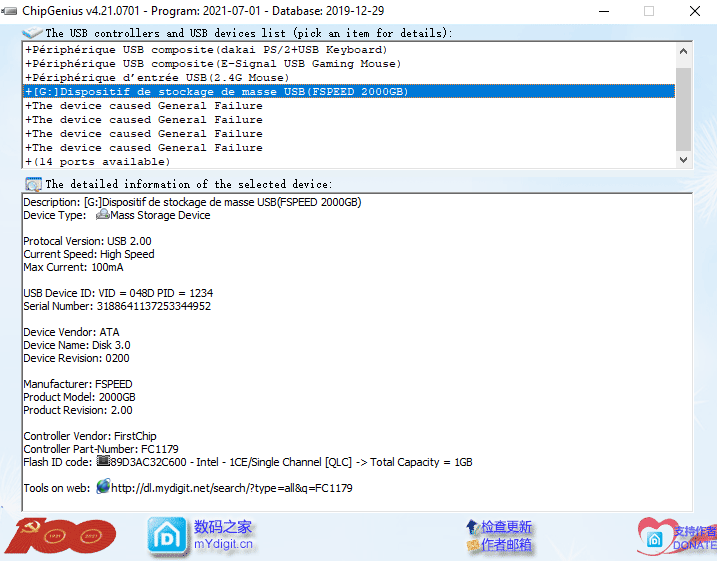Click the flash chip icon by Flash ID code
The width and height of the screenshot is (717, 561).
[x=103, y=461]
